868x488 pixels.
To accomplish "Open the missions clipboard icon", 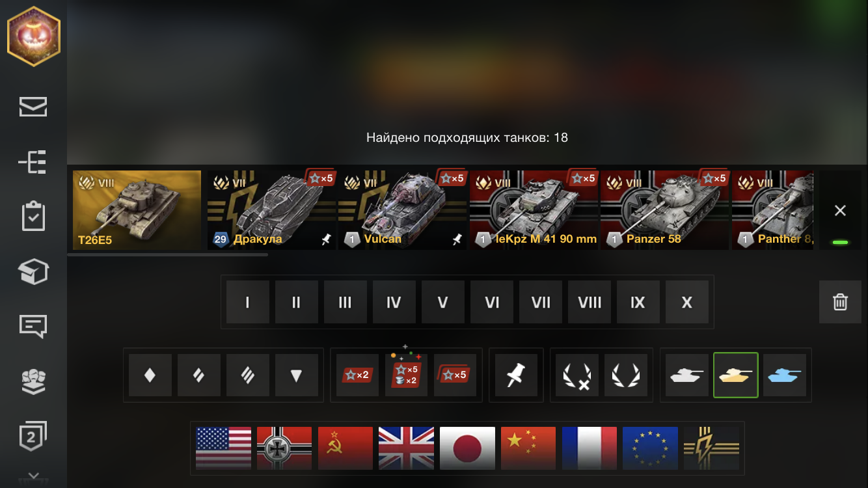I will click(33, 217).
